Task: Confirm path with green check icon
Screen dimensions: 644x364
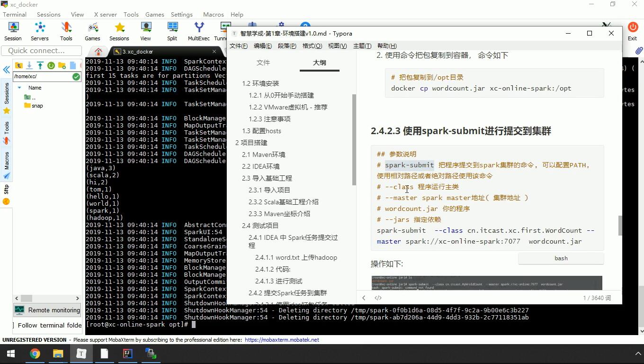Action: (76, 76)
